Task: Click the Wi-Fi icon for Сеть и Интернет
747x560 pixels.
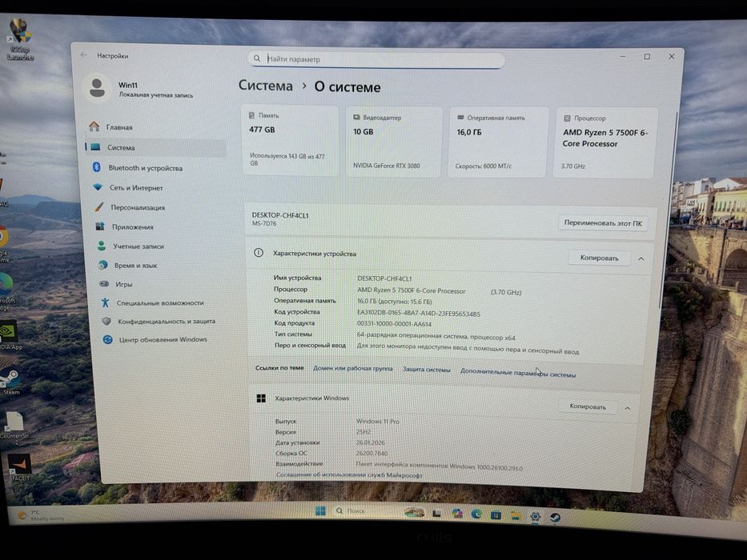Action: (x=98, y=187)
